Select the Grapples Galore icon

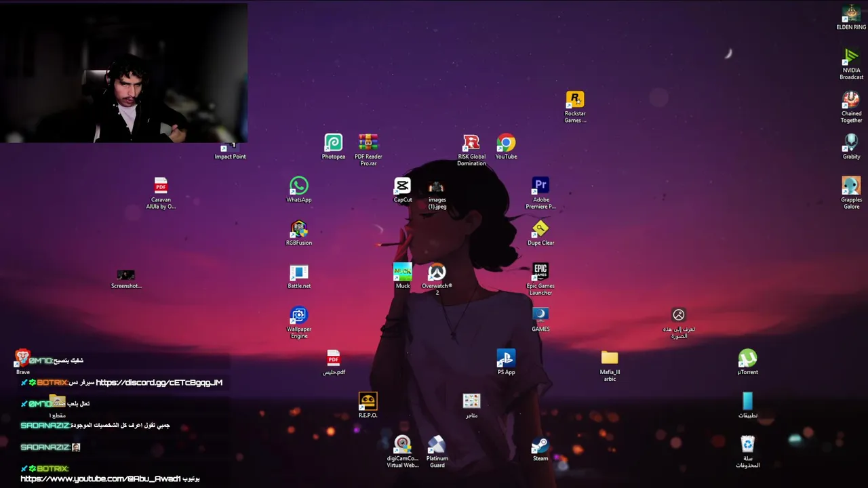[851, 193]
